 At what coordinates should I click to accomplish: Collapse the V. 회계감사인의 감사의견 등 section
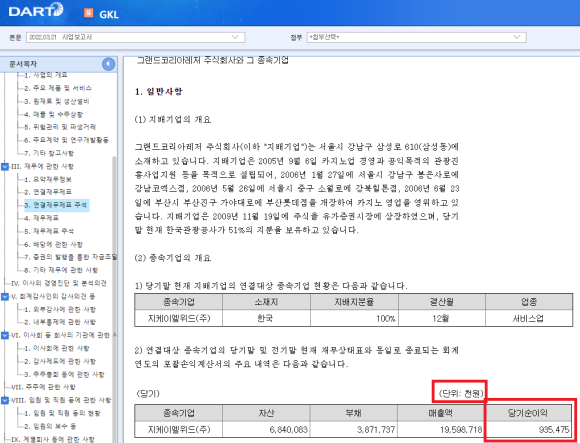[x=5, y=296]
